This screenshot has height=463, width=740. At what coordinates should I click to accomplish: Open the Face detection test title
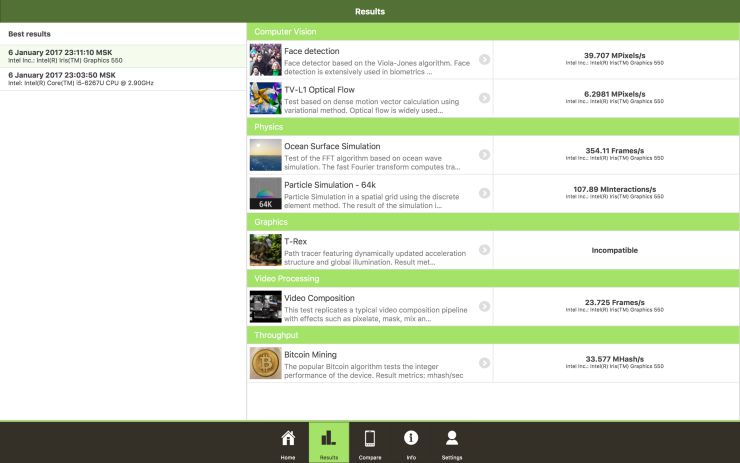311,51
